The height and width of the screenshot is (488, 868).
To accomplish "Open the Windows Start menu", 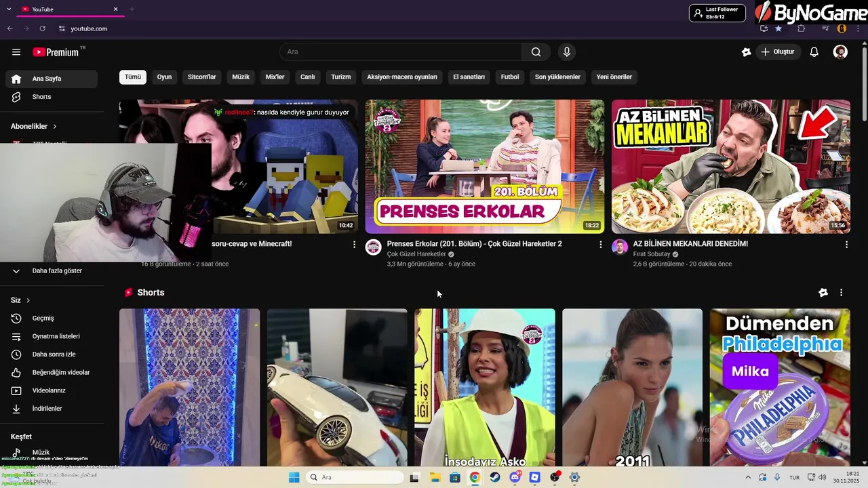I will click(294, 477).
